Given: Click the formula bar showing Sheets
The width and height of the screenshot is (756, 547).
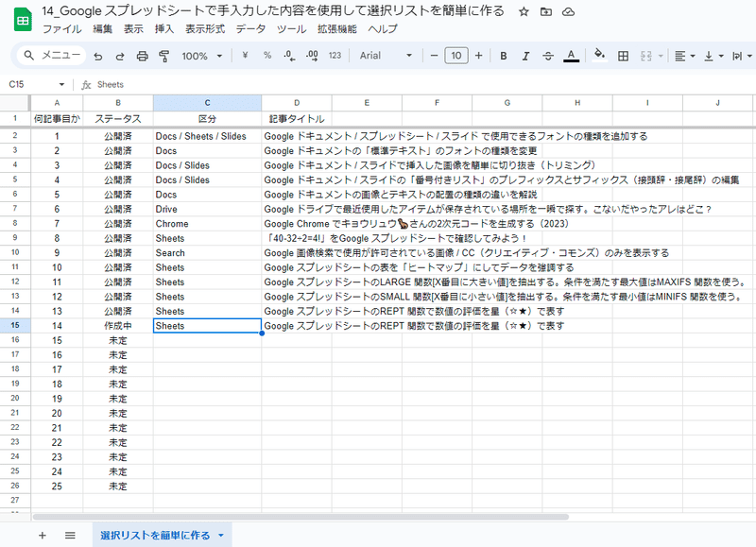Looking at the screenshot, I should pos(424,84).
